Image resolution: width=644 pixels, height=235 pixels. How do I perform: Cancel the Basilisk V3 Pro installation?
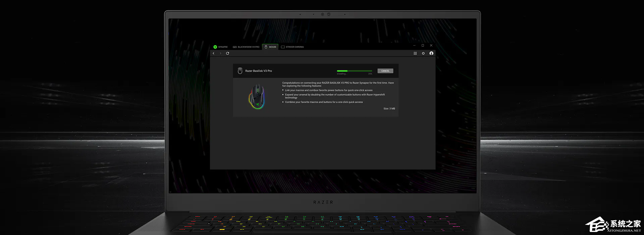point(385,71)
